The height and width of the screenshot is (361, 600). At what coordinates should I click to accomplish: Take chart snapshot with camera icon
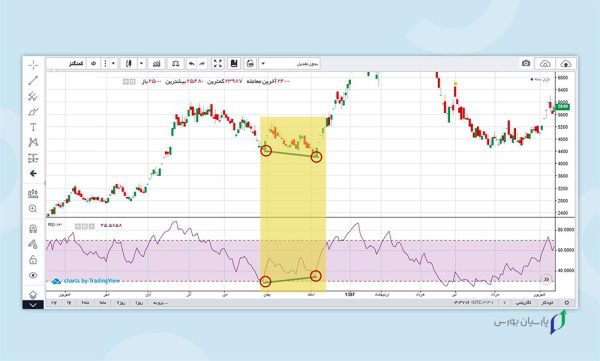click(x=526, y=64)
